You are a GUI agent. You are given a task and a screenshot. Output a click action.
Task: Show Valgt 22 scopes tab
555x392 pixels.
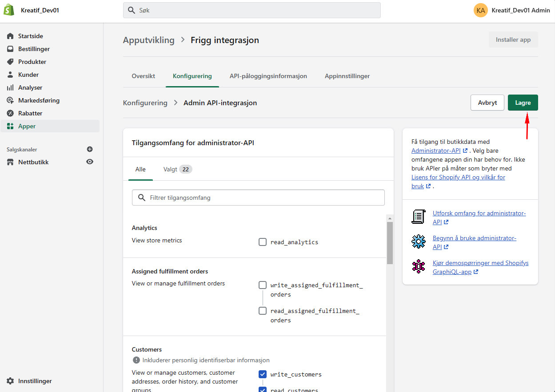point(178,169)
